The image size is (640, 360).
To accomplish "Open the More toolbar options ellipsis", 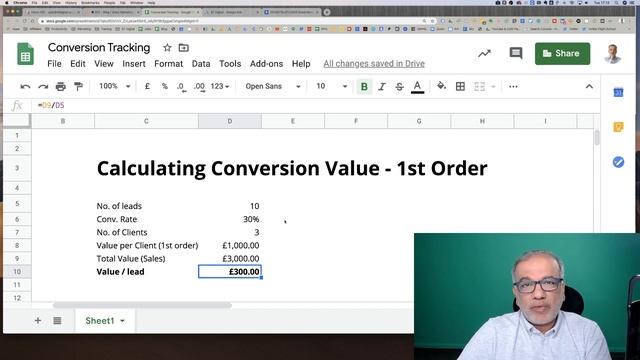I will click(x=513, y=87).
